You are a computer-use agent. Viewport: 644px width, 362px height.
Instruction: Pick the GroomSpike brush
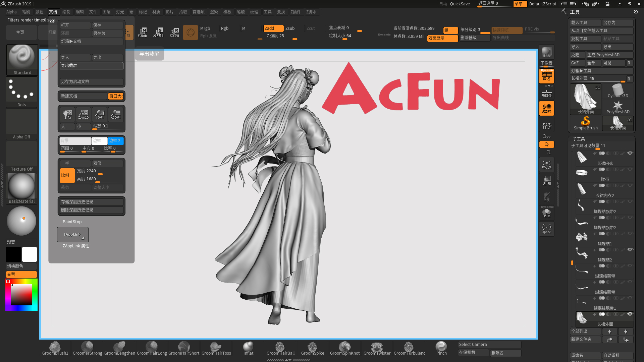click(x=313, y=348)
